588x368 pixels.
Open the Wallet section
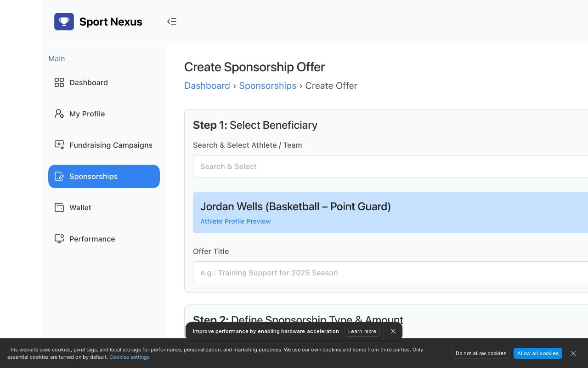click(x=80, y=207)
